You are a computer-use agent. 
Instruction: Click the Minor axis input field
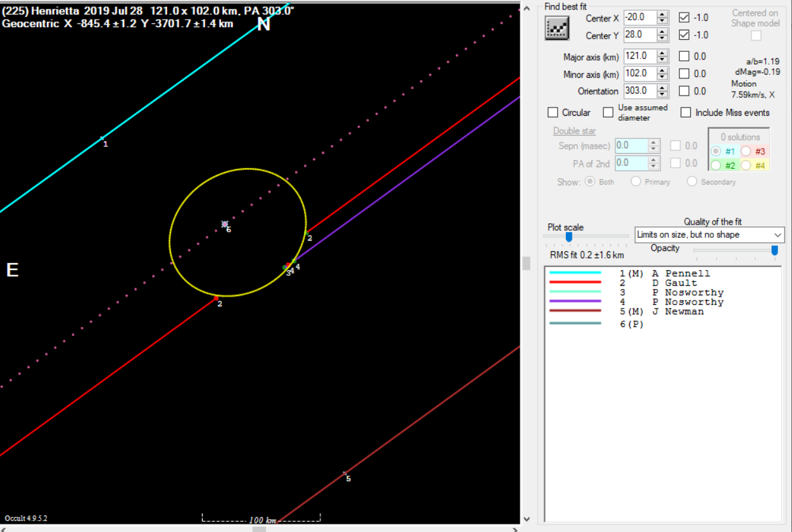click(641, 74)
